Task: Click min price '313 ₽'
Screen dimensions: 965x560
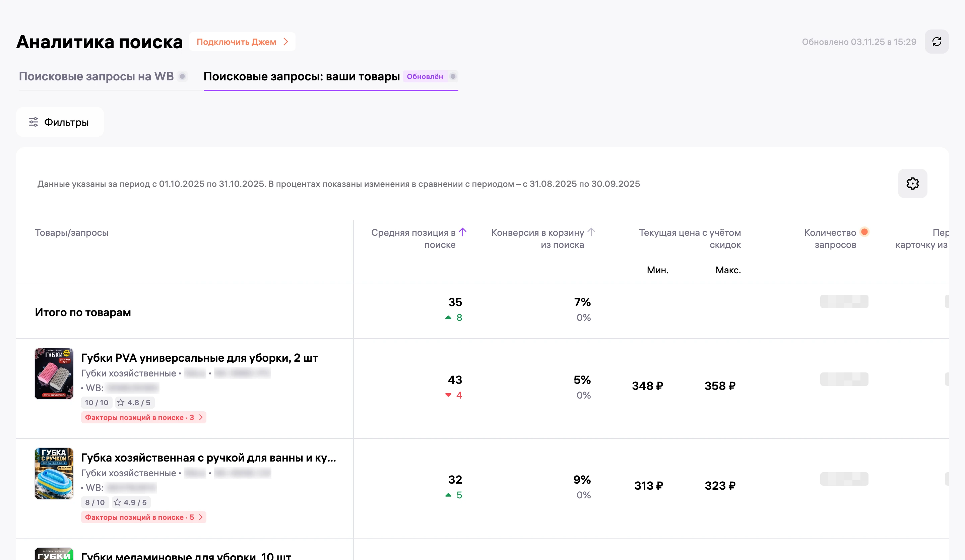Action: pyautogui.click(x=649, y=486)
